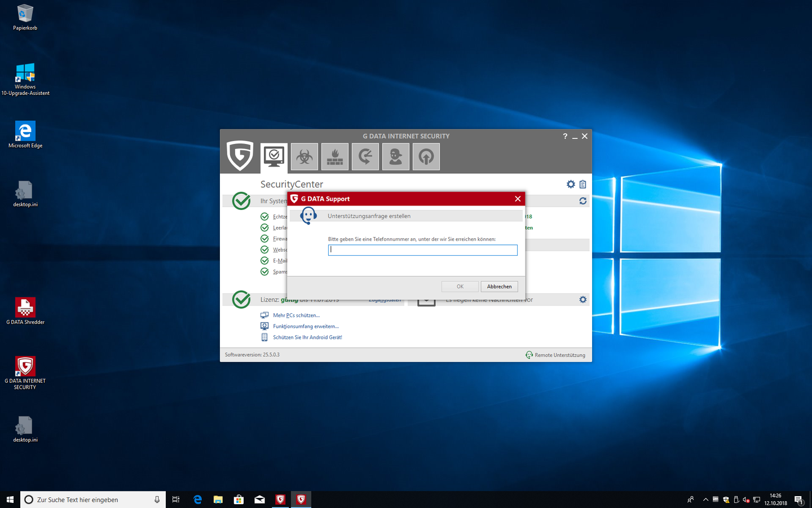Click the VMware Tools tray icon
Image resolution: width=812 pixels, height=508 pixels.
tap(716, 500)
